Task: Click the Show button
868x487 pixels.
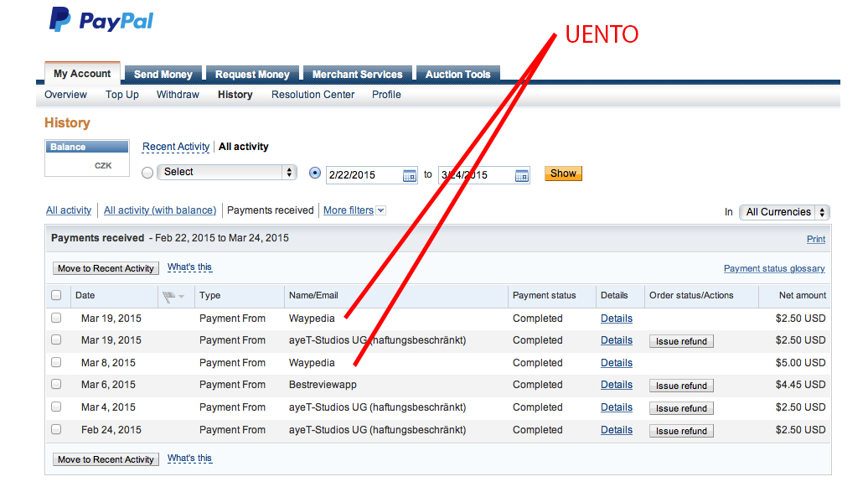Action: [x=563, y=174]
